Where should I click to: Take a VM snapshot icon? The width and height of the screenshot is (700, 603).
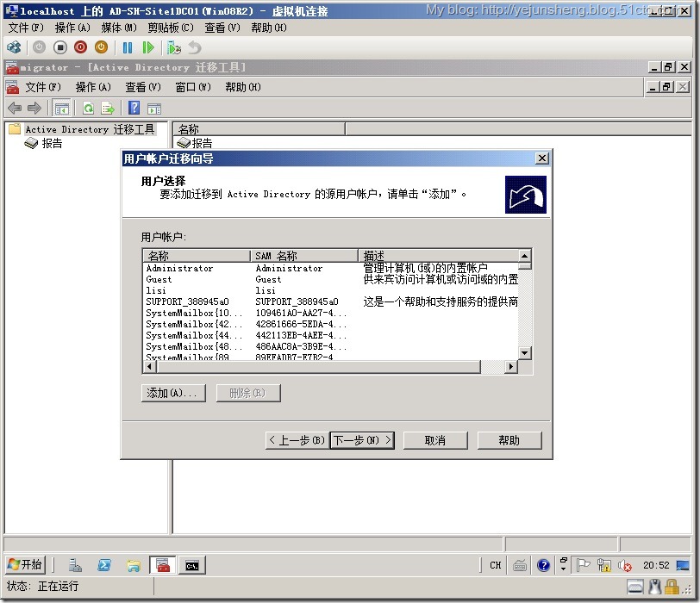pos(173,47)
